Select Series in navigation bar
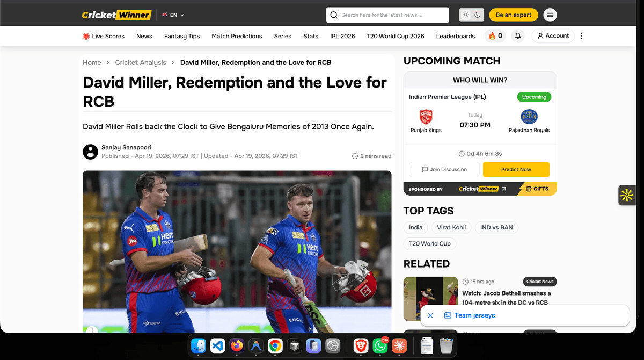The width and height of the screenshot is (644, 360). pos(283,36)
